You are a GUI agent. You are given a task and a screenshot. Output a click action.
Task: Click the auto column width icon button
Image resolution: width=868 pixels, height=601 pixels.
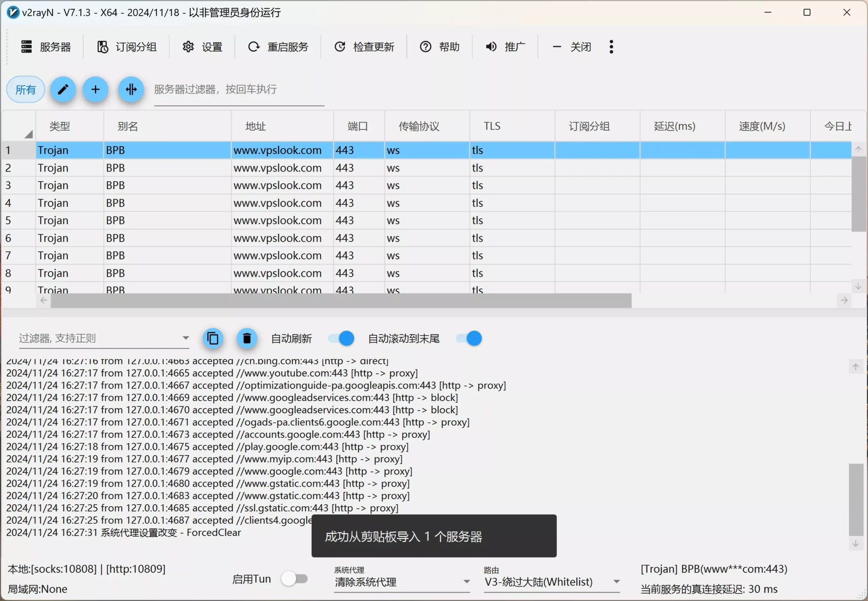click(131, 89)
